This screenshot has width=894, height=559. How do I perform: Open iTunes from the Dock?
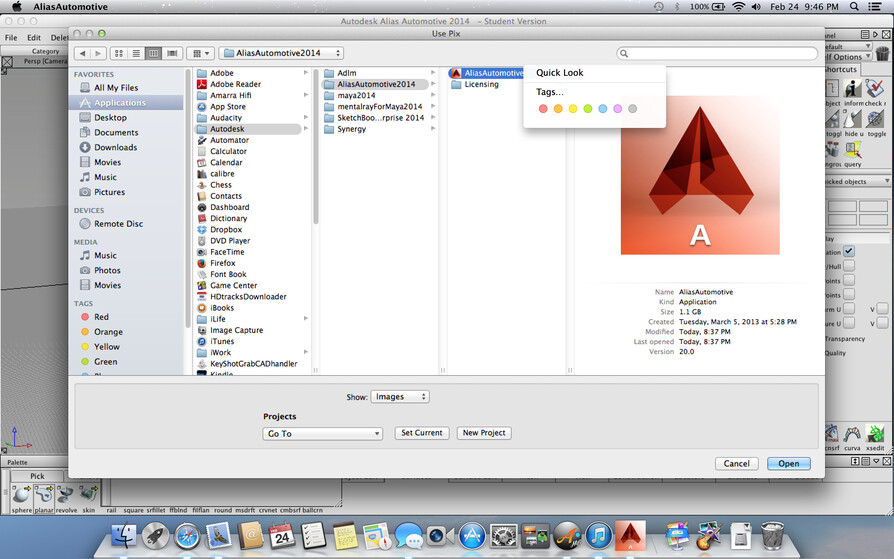[598, 536]
